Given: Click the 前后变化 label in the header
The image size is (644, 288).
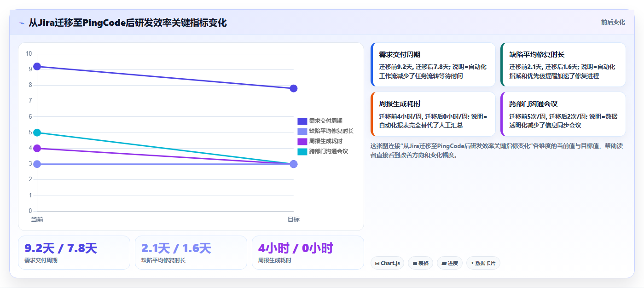Looking at the screenshot, I should pyautogui.click(x=613, y=22).
